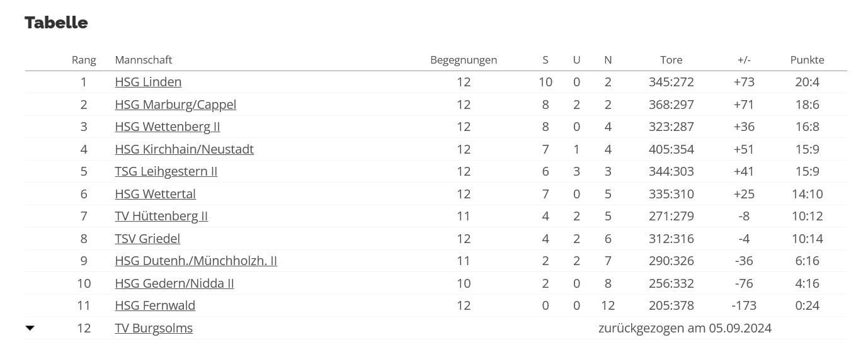Click the Tore column header
The image size is (868, 352).
coord(671,60)
